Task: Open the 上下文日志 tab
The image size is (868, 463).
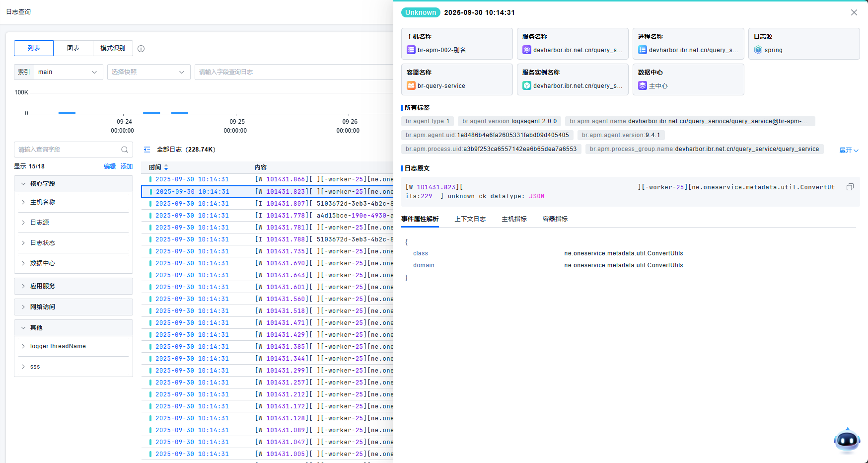Action: 470,219
